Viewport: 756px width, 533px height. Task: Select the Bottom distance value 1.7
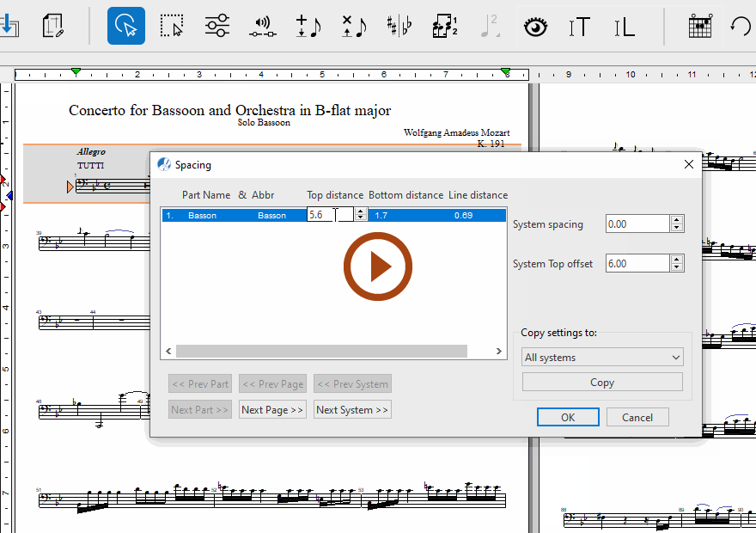pos(381,215)
